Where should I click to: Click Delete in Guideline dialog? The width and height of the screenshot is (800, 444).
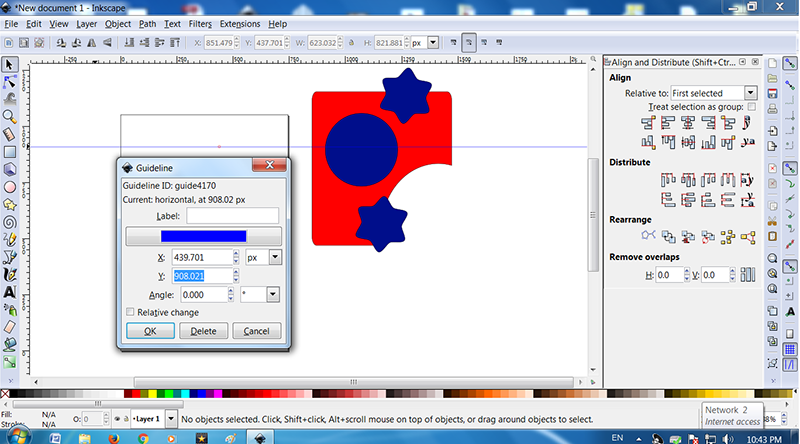point(203,331)
